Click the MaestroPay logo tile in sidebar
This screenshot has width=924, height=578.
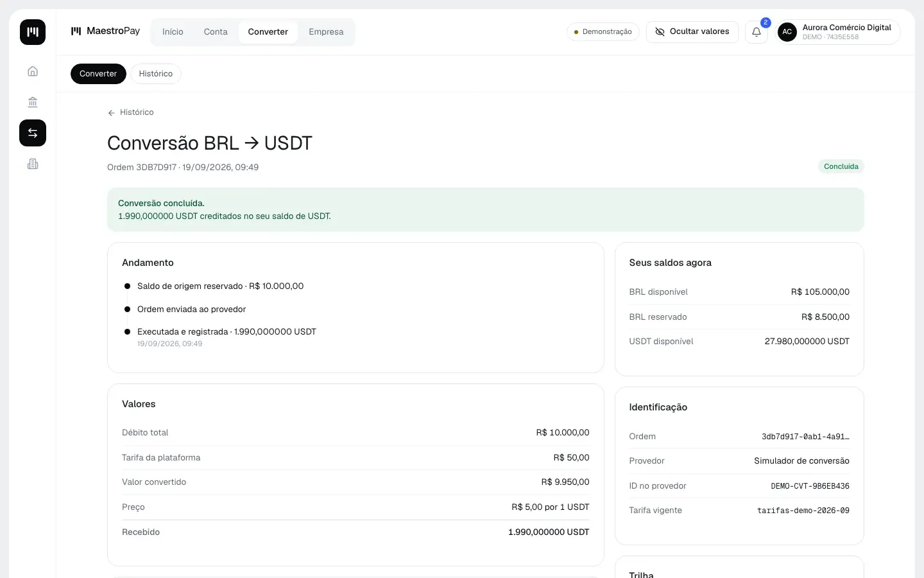point(33,31)
